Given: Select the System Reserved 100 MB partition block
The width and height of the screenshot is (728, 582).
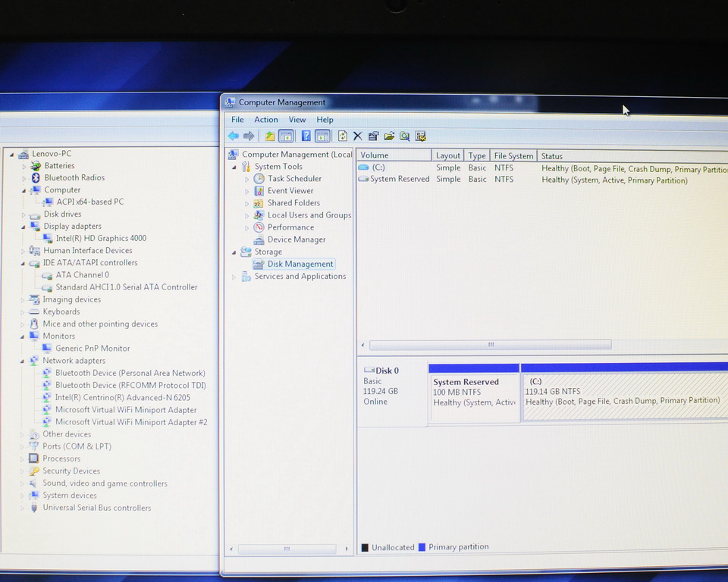Looking at the screenshot, I should pyautogui.click(x=474, y=393).
